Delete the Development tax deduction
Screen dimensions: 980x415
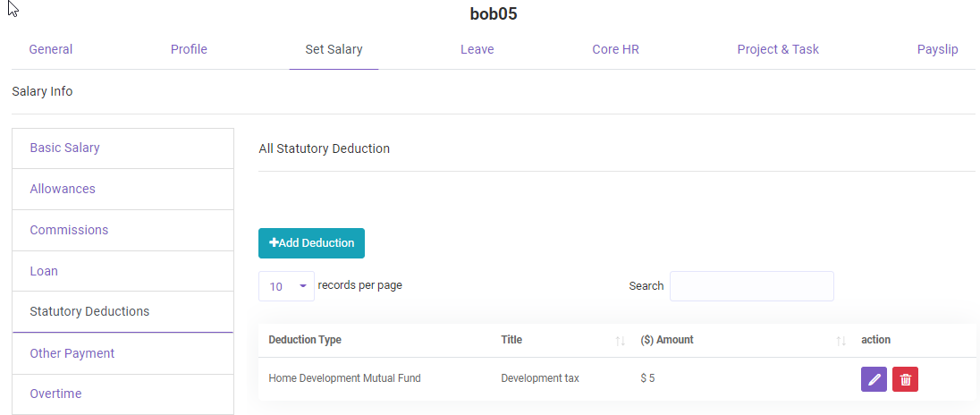pyautogui.click(x=905, y=379)
